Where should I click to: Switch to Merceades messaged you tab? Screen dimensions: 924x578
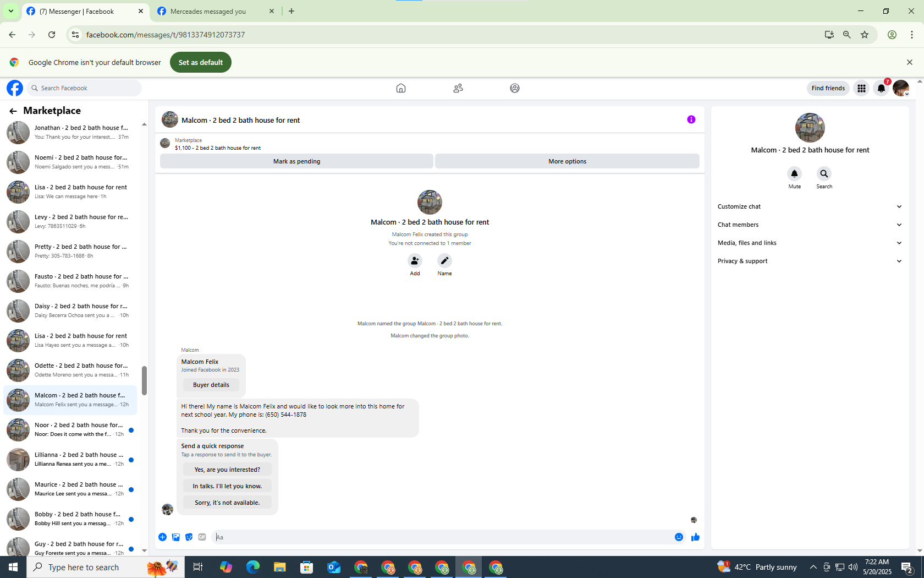(x=208, y=11)
